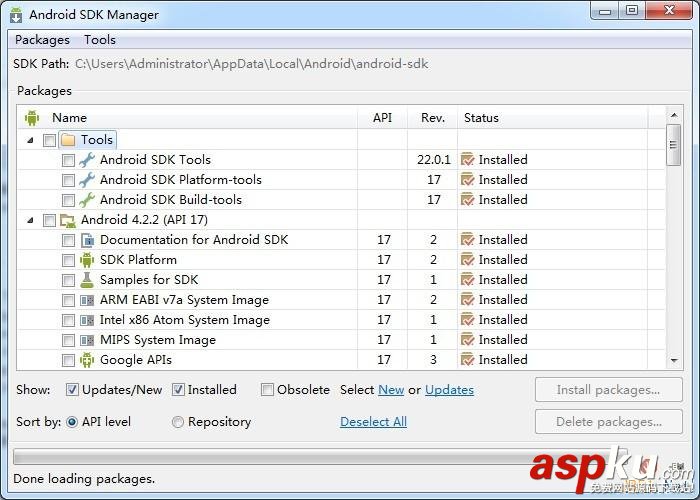
Task: Open the Packages menu
Action: (x=42, y=40)
